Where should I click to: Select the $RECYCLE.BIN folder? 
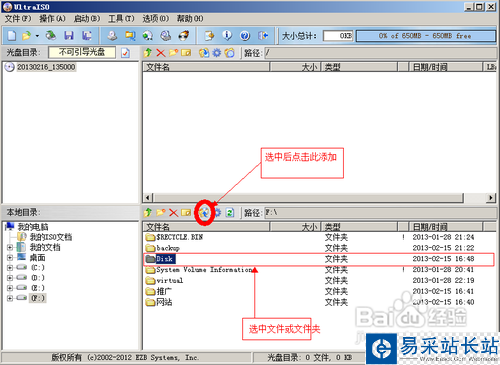pos(174,237)
